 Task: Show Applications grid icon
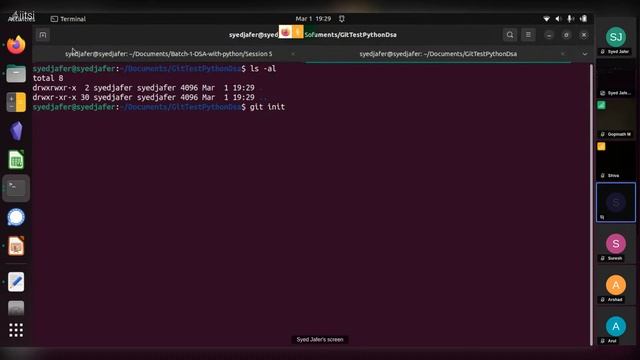16,330
